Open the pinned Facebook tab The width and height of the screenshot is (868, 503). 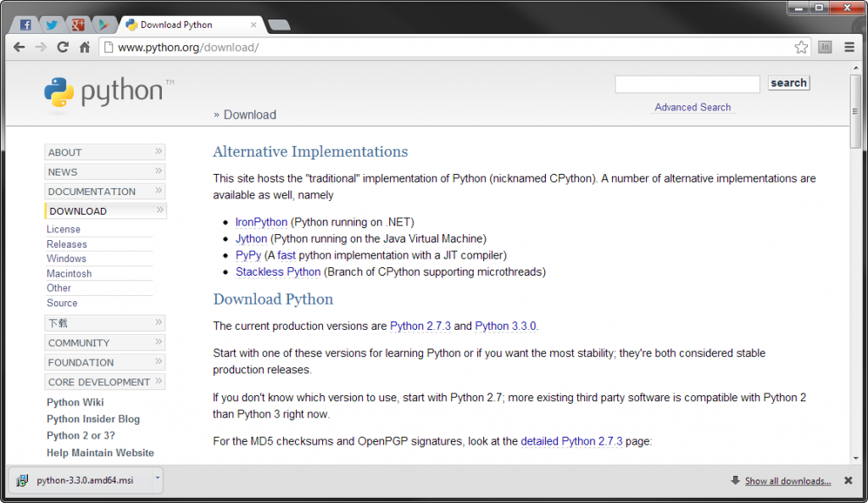pyautogui.click(x=25, y=25)
